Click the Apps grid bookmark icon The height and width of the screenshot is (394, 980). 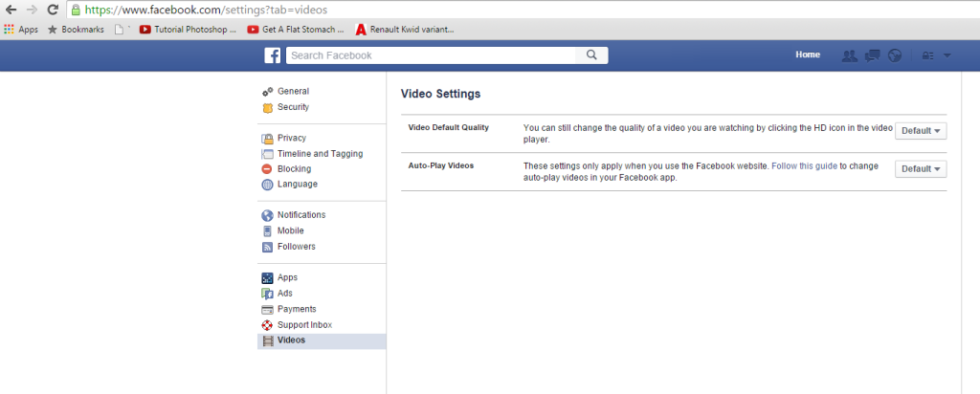(x=10, y=30)
